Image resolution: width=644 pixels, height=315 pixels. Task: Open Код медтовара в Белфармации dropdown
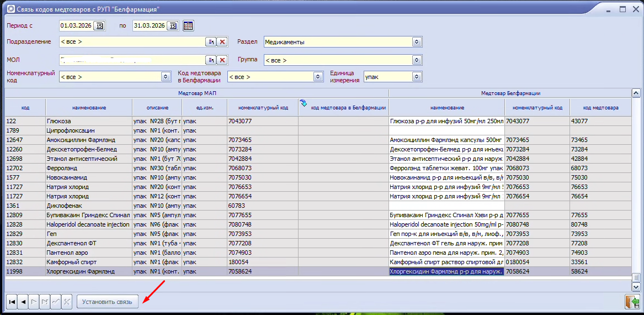point(318,77)
